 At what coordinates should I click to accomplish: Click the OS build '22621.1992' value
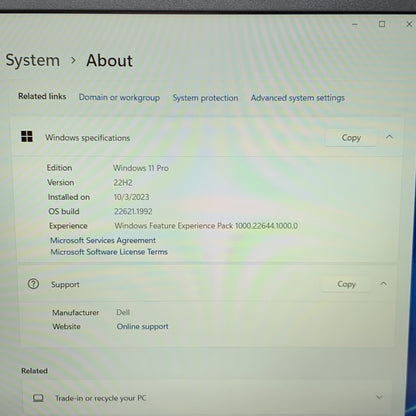(x=133, y=211)
